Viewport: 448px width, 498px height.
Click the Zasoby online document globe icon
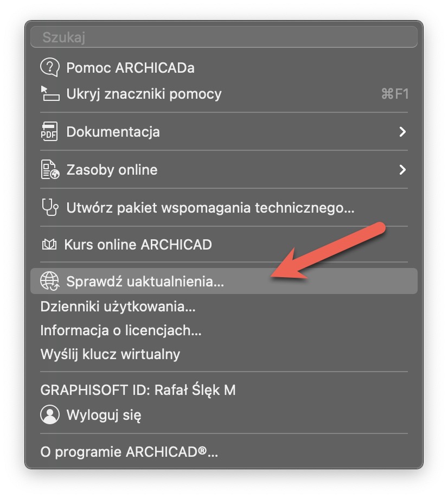(50, 170)
